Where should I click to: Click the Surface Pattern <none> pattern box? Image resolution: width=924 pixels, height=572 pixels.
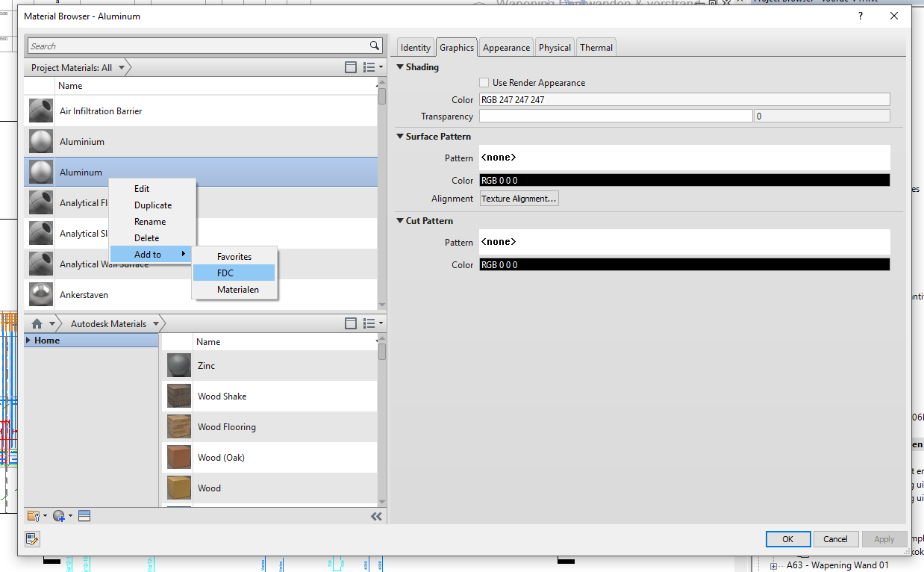tap(684, 158)
